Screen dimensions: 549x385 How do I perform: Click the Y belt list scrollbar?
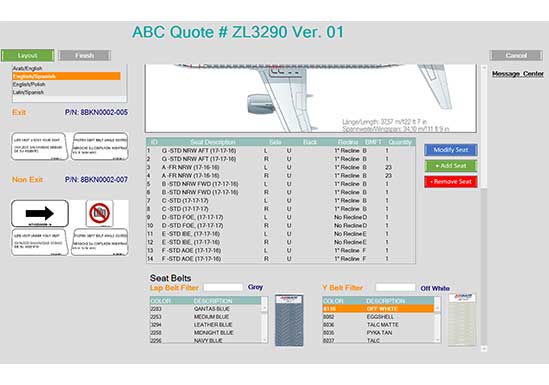click(437, 320)
